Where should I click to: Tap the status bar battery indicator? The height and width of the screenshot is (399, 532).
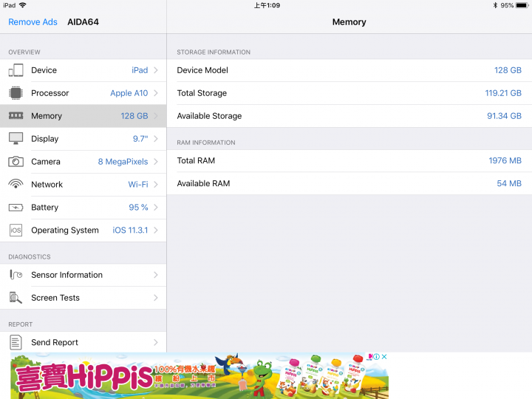[x=522, y=5]
